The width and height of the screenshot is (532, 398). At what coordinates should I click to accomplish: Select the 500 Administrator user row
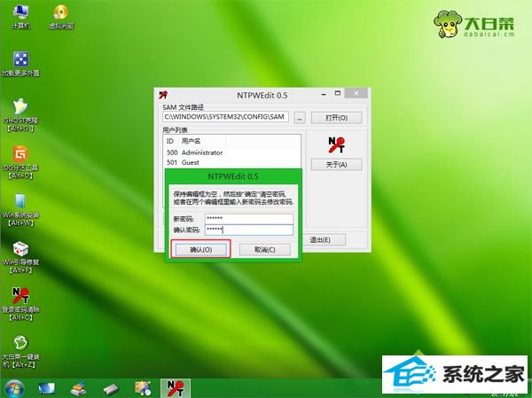pyautogui.click(x=231, y=152)
